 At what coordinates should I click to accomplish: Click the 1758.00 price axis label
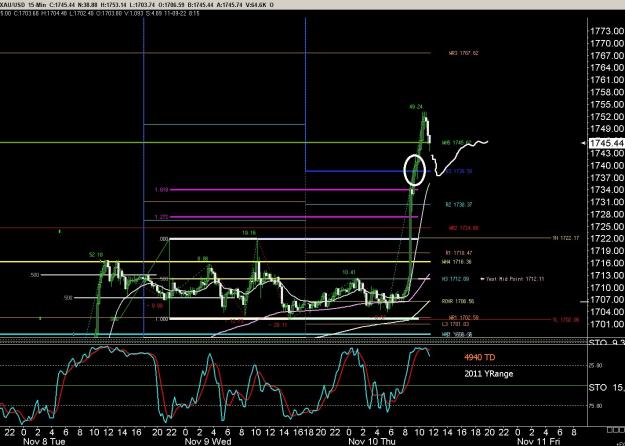[607, 92]
